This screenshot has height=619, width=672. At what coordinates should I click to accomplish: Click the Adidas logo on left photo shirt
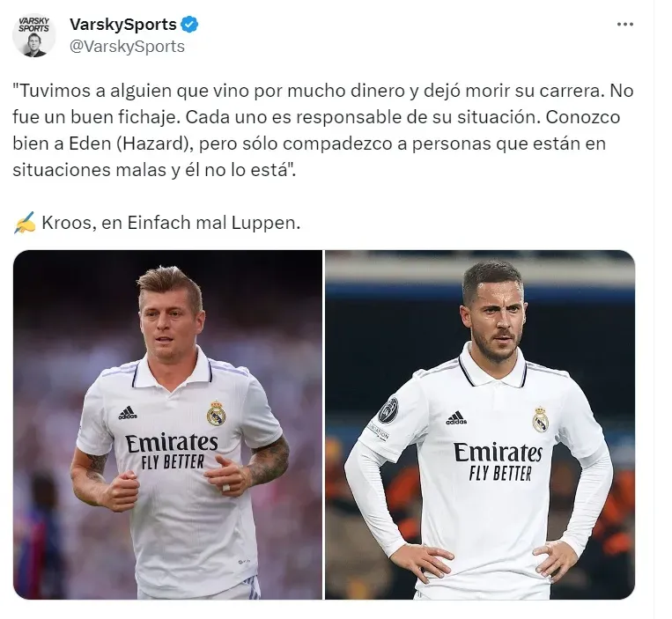[x=128, y=412]
